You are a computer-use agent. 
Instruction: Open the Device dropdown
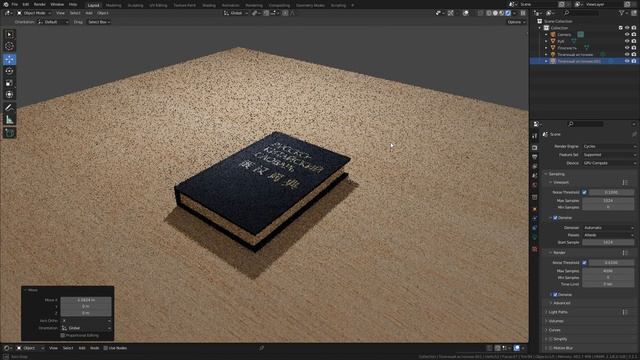609,163
